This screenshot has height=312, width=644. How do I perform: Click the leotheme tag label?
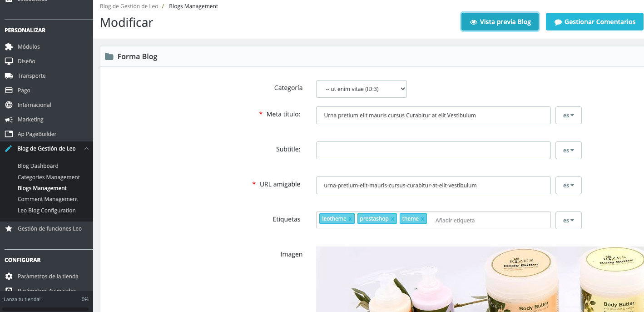point(334,219)
